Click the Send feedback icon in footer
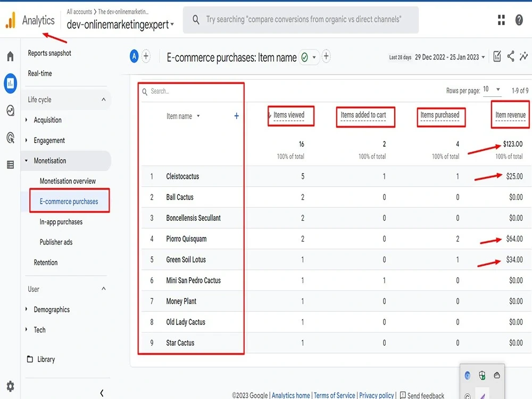Viewport: 532px width, 399px height. coord(403,395)
